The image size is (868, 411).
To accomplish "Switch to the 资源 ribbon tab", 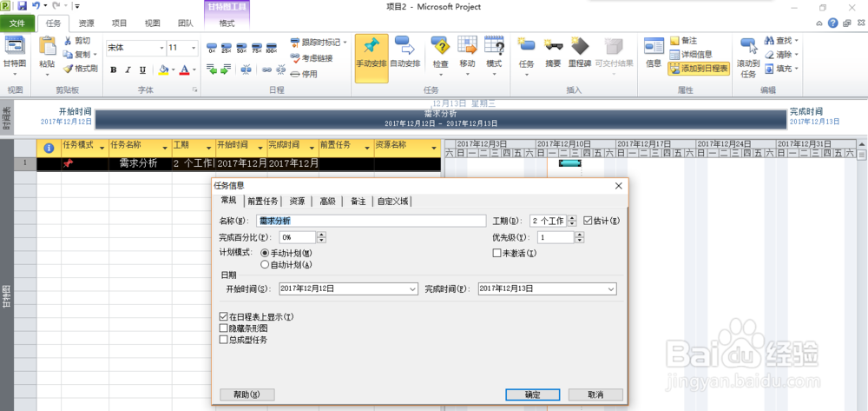I will coord(86,23).
